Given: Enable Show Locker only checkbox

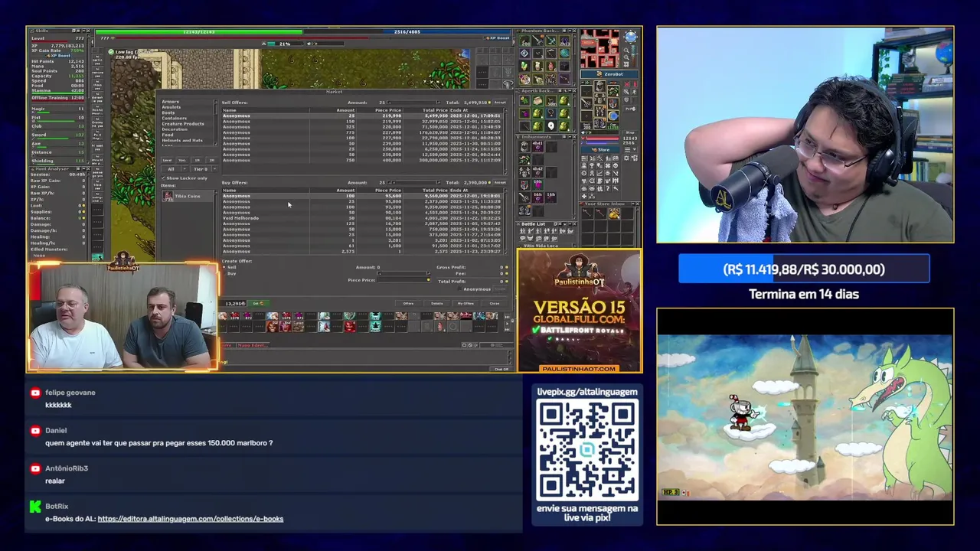Looking at the screenshot, I should pyautogui.click(x=163, y=178).
